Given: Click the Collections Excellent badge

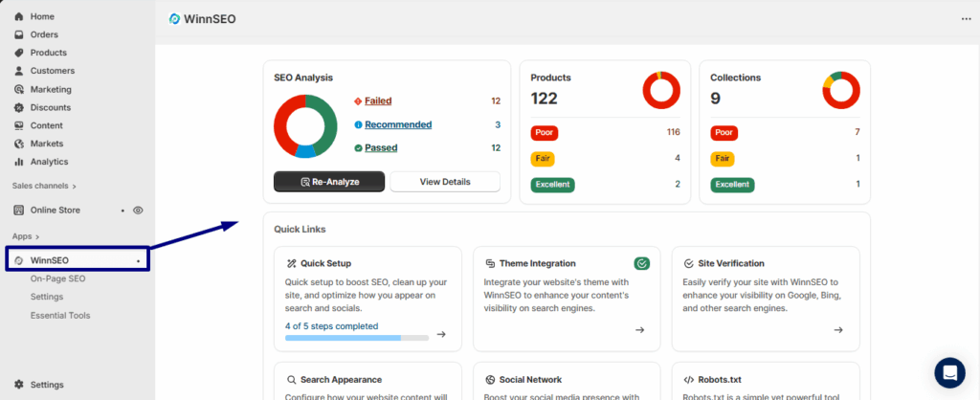Looking at the screenshot, I should 732,185.
